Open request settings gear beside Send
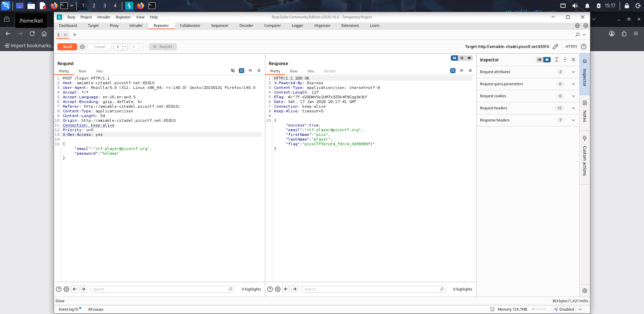Viewport: 644px width, 314px height. coord(82,47)
